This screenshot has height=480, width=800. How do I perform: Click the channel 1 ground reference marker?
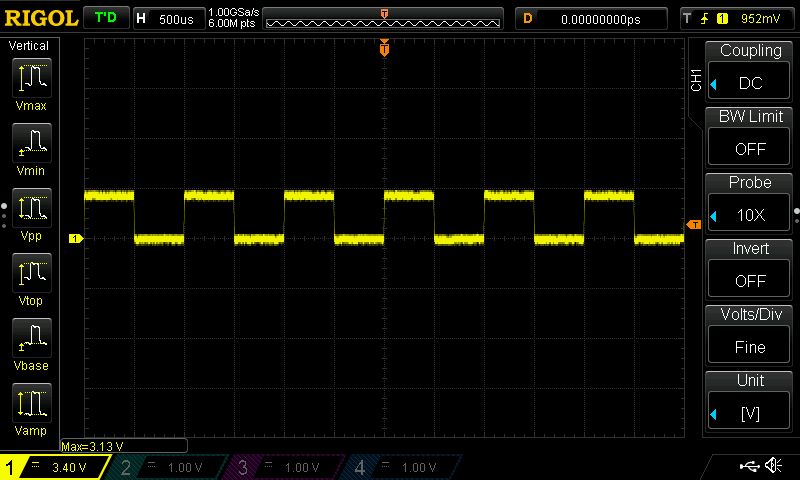point(76,238)
